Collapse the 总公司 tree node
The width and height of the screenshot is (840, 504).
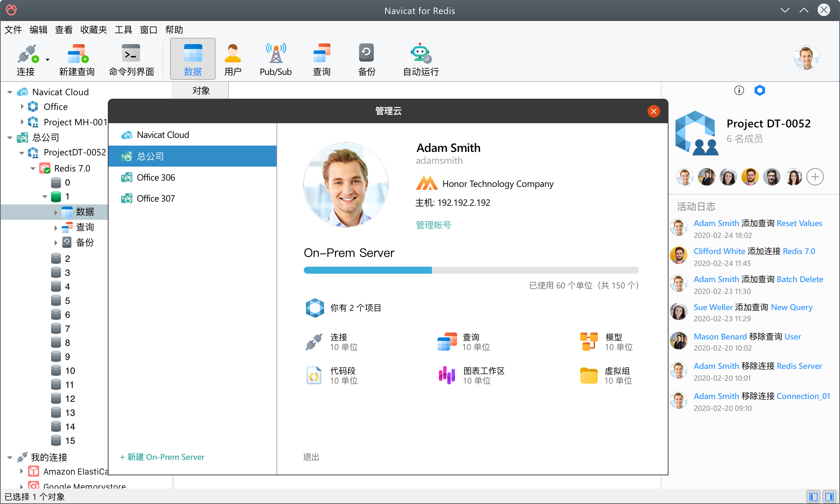[10, 138]
